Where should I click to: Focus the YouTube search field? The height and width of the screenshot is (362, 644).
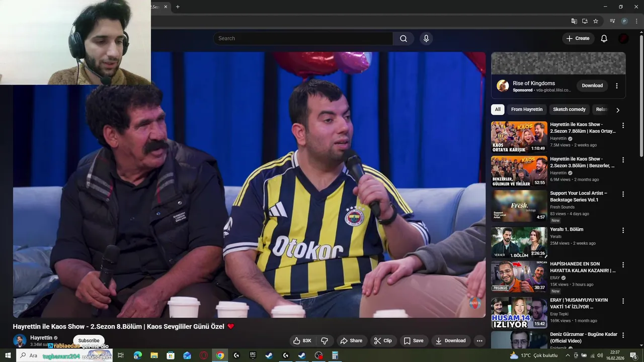click(303, 38)
